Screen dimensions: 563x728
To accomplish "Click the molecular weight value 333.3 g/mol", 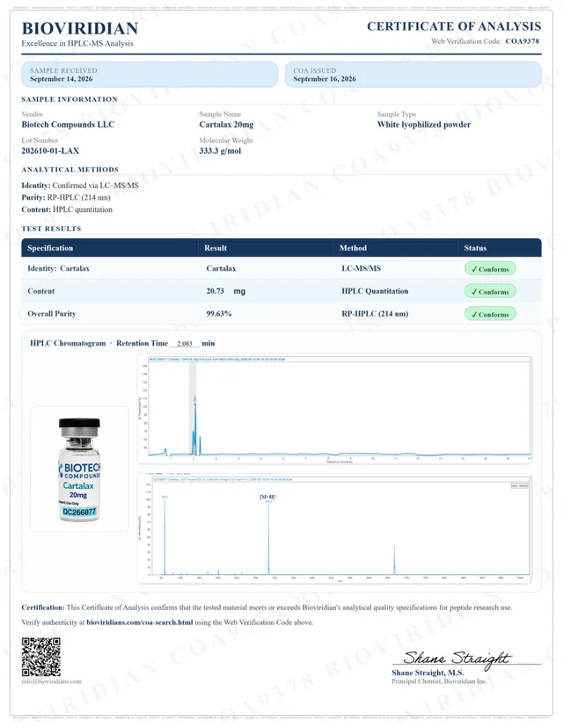I will pos(220,151).
